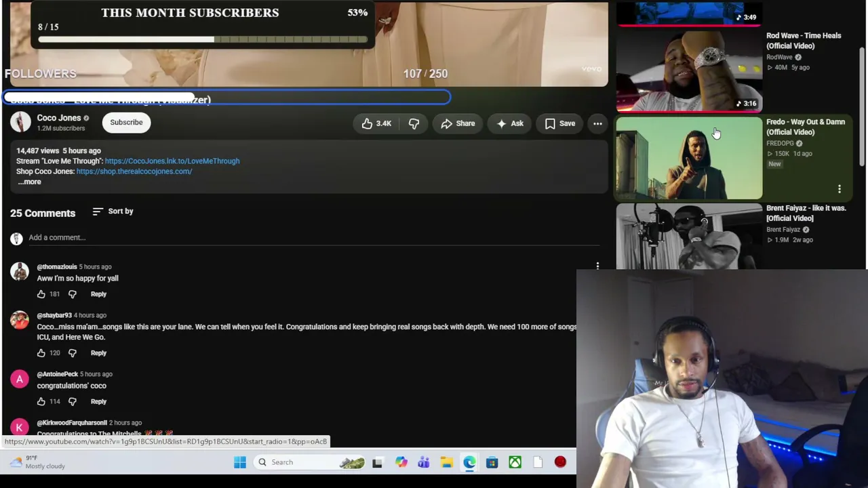Like the comment by @thomazlouis
Image resolution: width=868 pixels, height=488 pixels.
click(x=41, y=294)
